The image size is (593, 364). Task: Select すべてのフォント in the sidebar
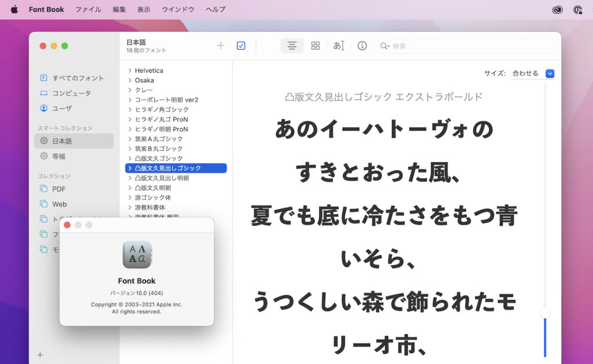78,78
